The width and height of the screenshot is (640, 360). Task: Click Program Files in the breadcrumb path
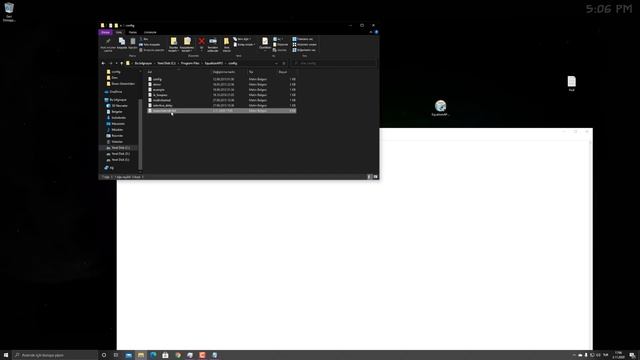tap(190, 63)
